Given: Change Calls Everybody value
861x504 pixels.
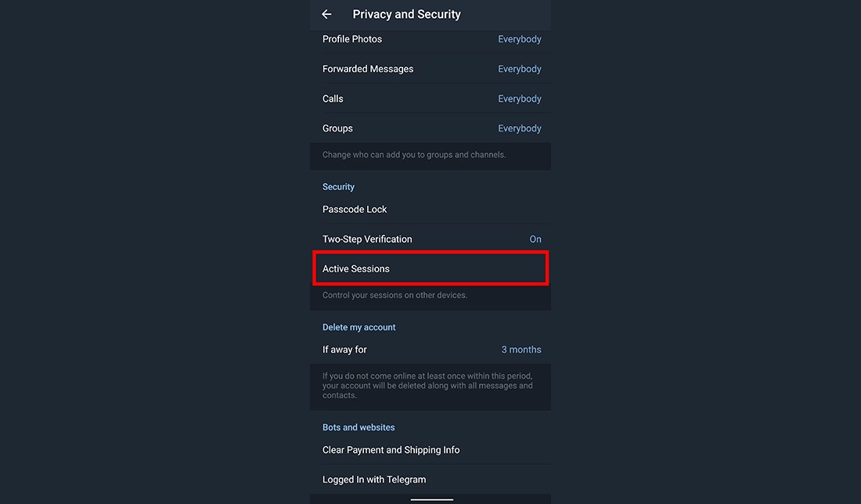Looking at the screenshot, I should 519,99.
